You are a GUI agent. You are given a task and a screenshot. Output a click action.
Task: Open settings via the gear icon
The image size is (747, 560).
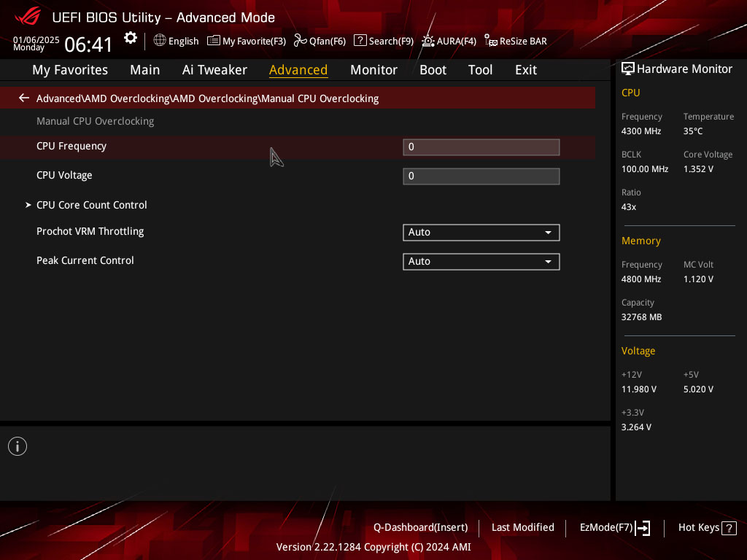[131, 38]
